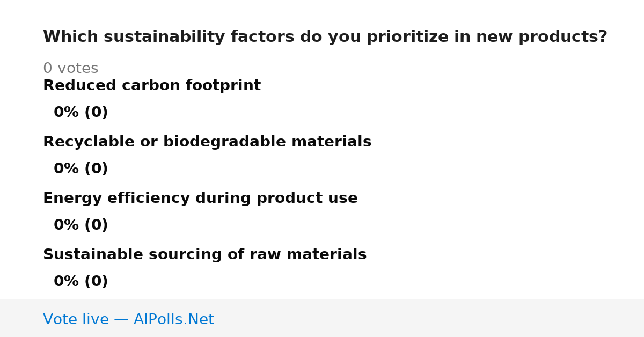644x337 pixels.
Task: Click the poll question heading
Action: click(325, 37)
